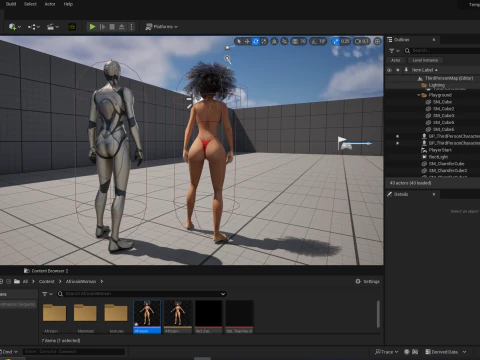Select the highlighted woman asset thumbnail
This screenshot has height=360, width=480.
(x=147, y=317)
